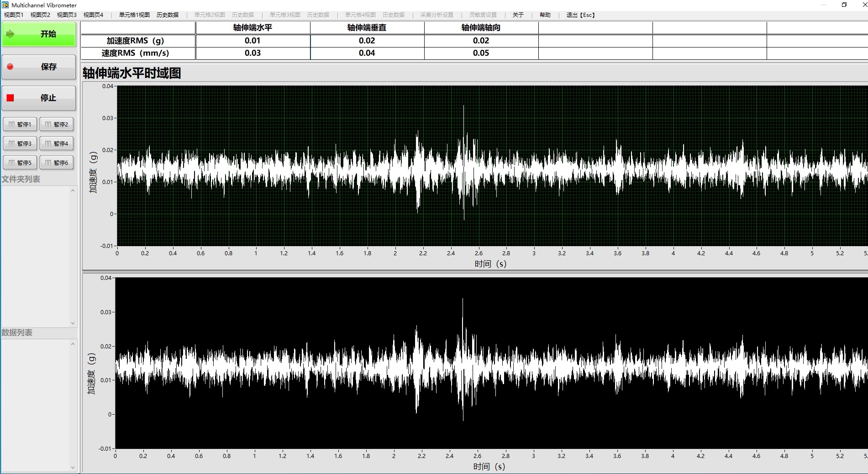This screenshot has height=474, width=868.
Task: Select acceleration RMS value under 轴伸端轴向
Action: pos(481,41)
